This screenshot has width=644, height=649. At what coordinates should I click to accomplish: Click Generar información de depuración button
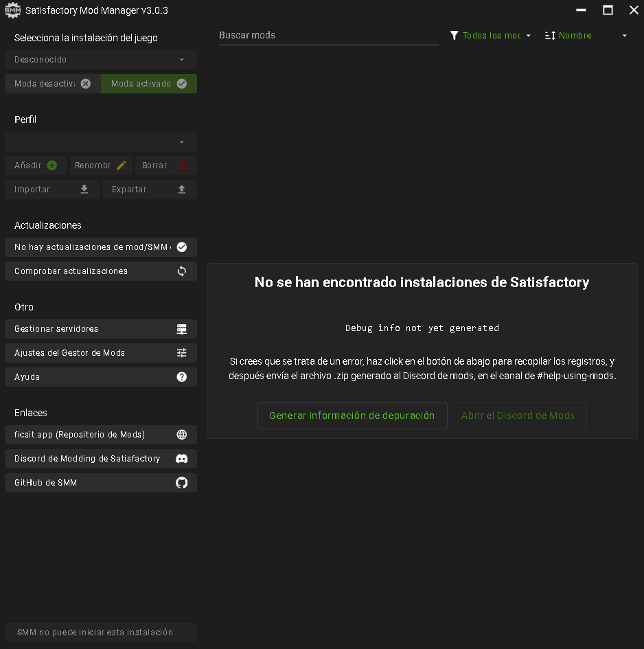click(x=352, y=415)
